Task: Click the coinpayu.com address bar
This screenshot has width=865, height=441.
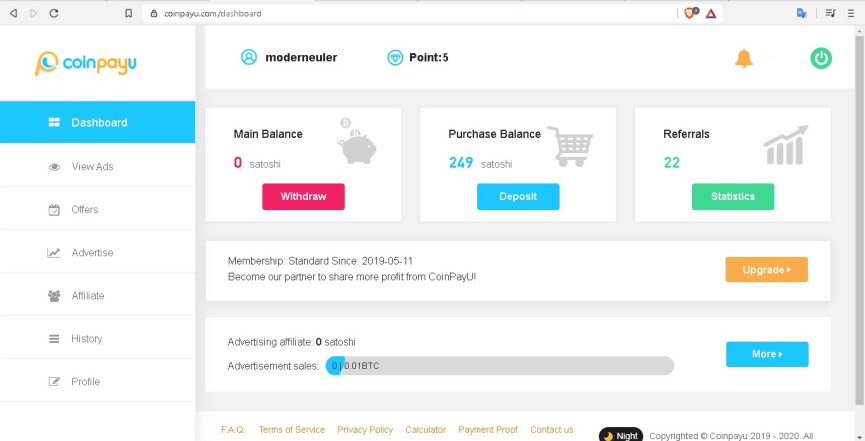Action: coord(408,13)
